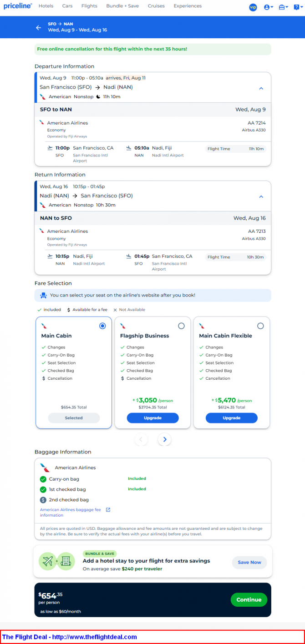Click American Airlines logo in Baggage Information

(x=45, y=468)
